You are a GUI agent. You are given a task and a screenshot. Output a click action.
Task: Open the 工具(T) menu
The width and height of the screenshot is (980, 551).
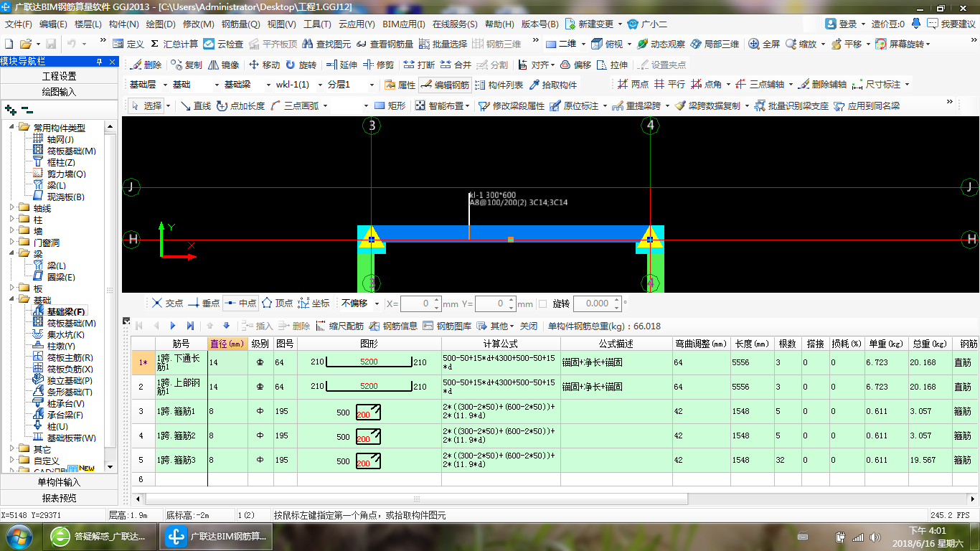pos(318,24)
